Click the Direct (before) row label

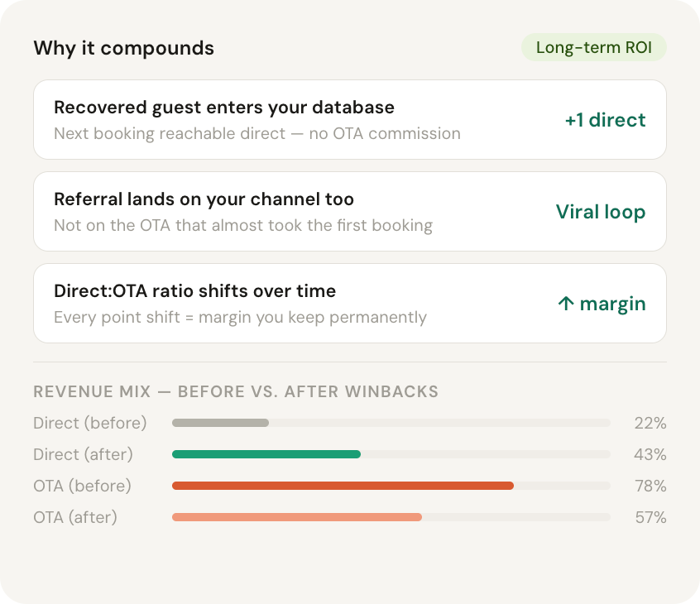click(x=89, y=423)
